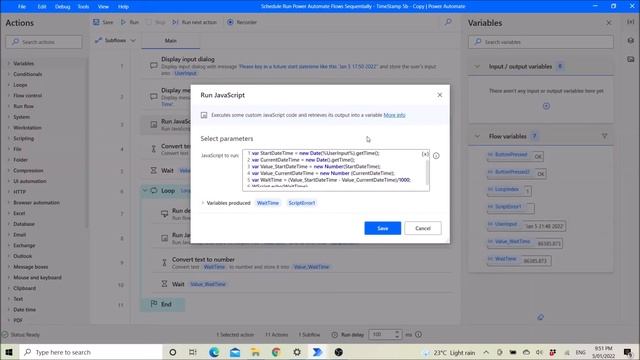Collapse the Flow variables section
Viewport: 640px width, 360px height.
[477, 136]
